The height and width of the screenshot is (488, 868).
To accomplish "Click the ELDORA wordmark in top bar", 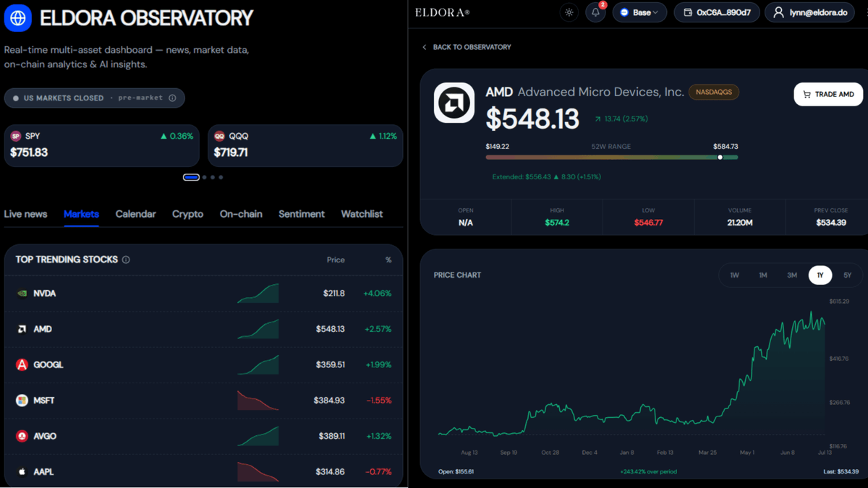I will 442,12.
